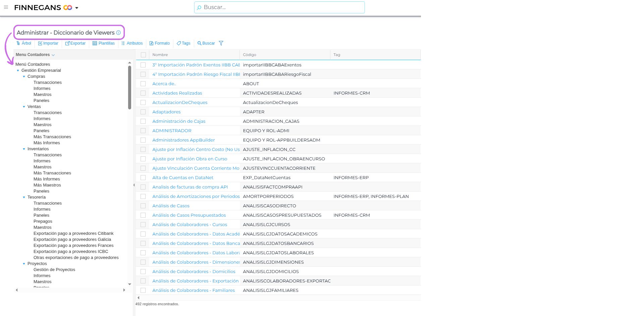Image resolution: width=644 pixels, height=316 pixels.
Task: Sort by the Código column header
Action: tap(285, 55)
